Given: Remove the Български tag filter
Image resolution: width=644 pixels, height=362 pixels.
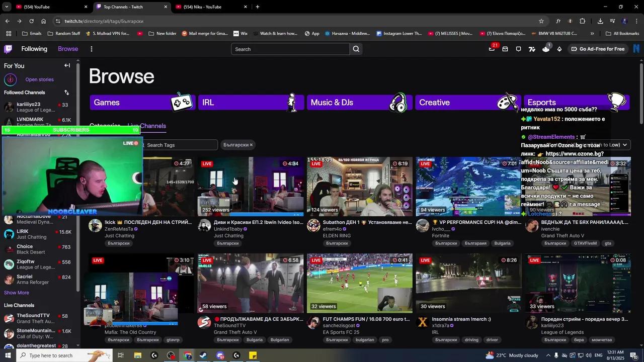Looking at the screenshot, I should (251, 145).
